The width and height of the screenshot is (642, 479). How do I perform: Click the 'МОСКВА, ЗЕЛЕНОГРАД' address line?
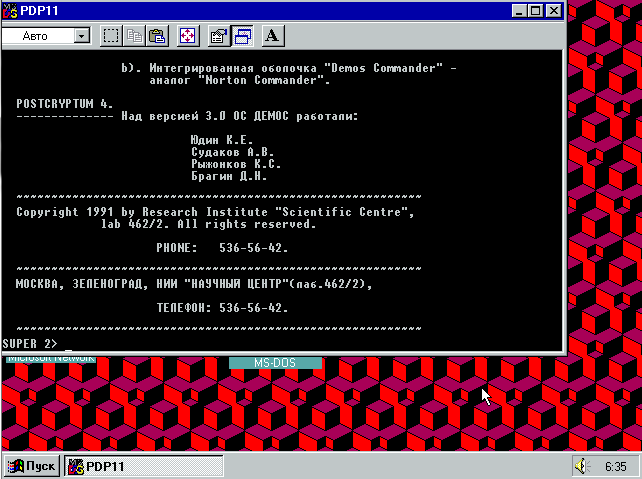pos(194,284)
